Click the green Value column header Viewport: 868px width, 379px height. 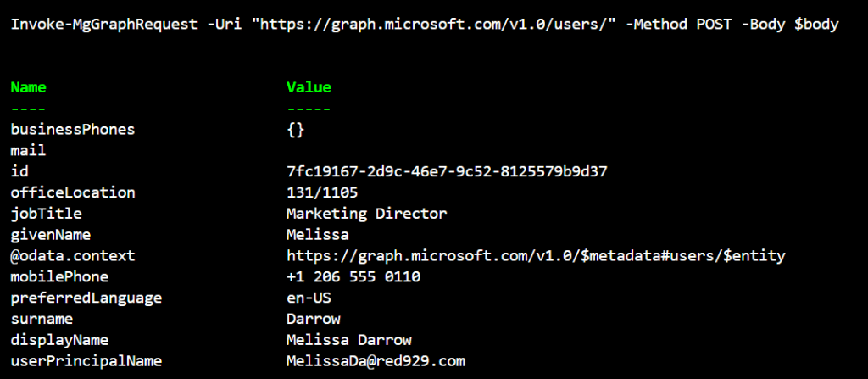coord(309,87)
